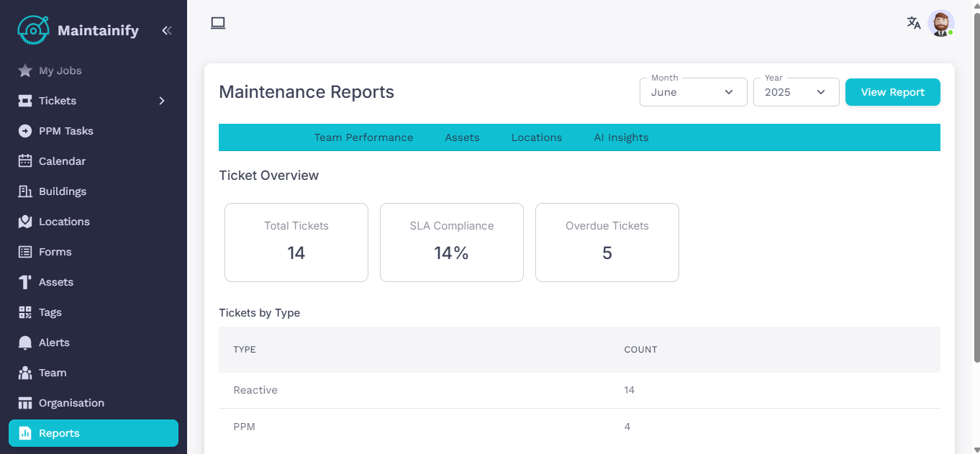The image size is (980, 454).
Task: Click the laptop screen icon in header
Action: coord(218,23)
